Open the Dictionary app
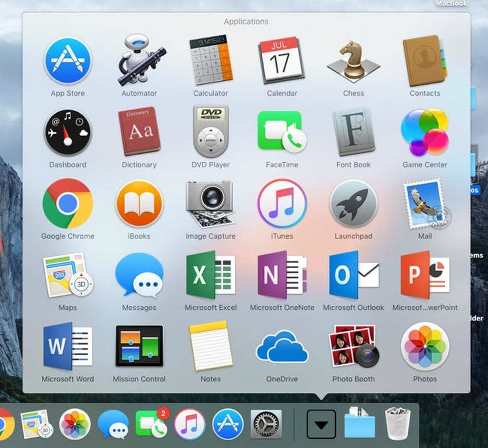 (139, 132)
